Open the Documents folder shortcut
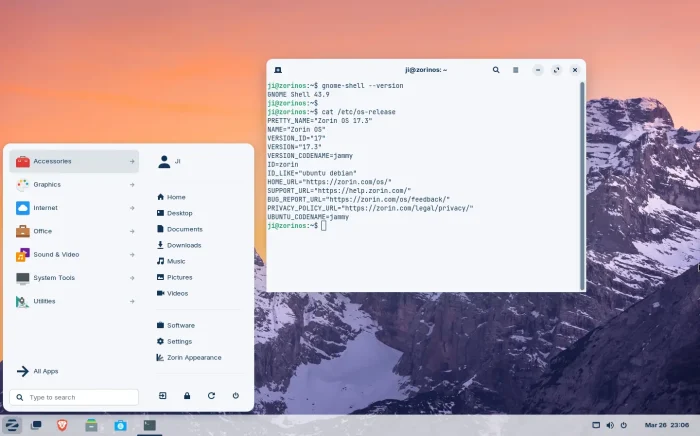The width and height of the screenshot is (700, 436). (179, 229)
